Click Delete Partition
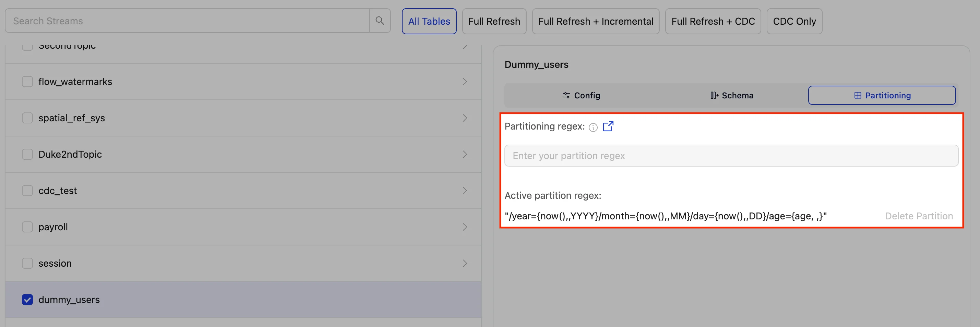This screenshot has height=327, width=980. click(x=918, y=216)
